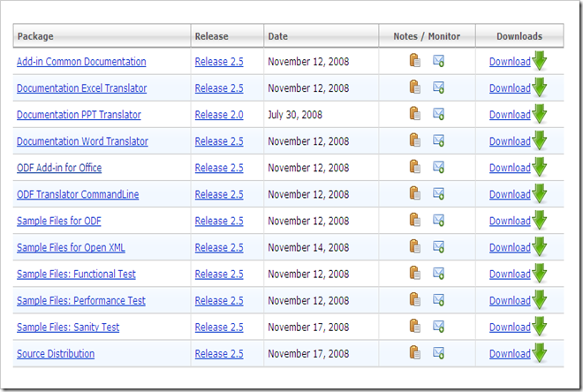Image resolution: width=583 pixels, height=392 pixels.
Task: Open release notes for Sample Files: Performance Test
Action: click(x=414, y=300)
